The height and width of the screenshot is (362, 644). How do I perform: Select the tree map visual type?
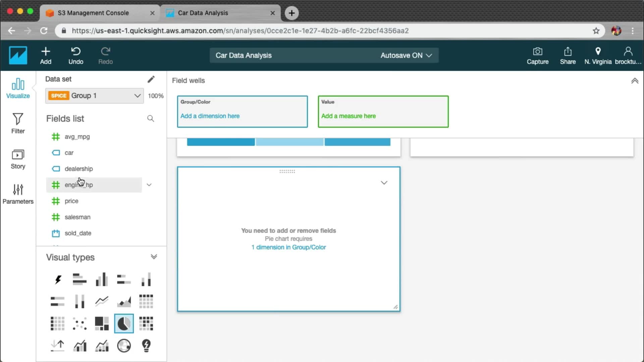(x=102, y=323)
